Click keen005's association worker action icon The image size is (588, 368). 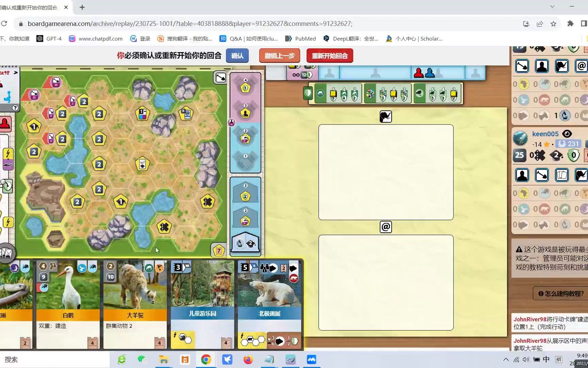[x=522, y=175]
